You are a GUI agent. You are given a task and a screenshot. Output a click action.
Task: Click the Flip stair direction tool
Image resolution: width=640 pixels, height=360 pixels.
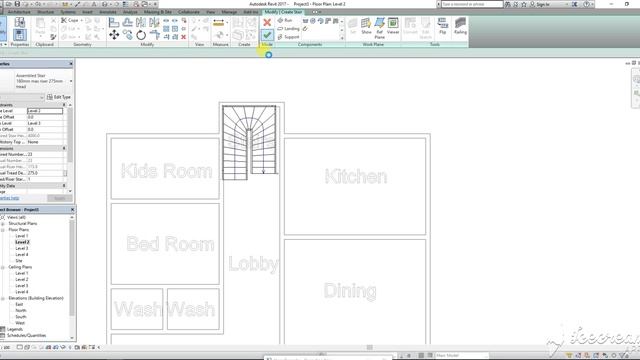pyautogui.click(x=442, y=26)
